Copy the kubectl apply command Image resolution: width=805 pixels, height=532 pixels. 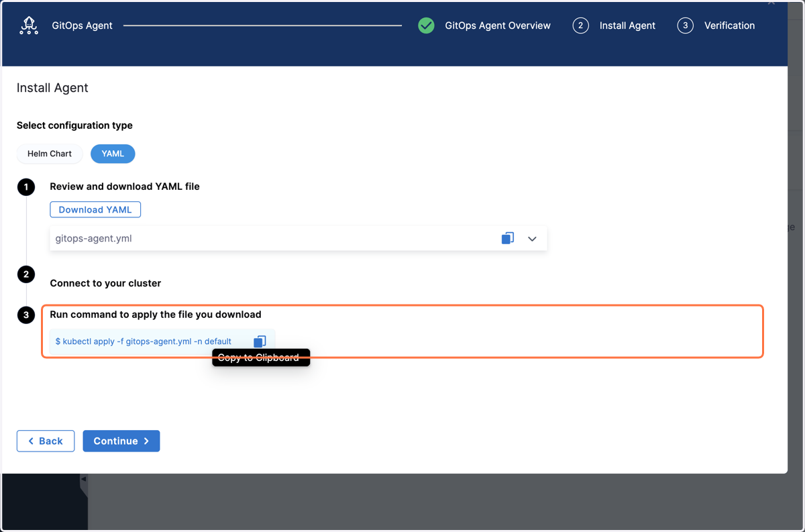click(x=260, y=341)
